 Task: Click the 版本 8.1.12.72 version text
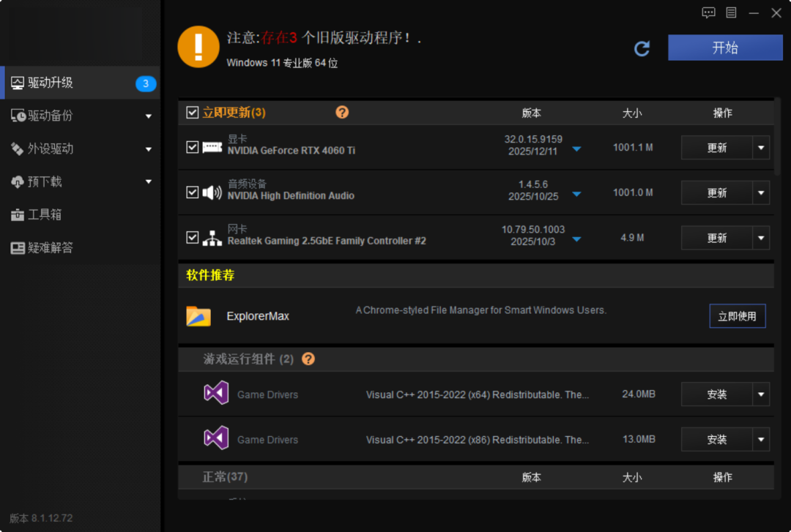(41, 518)
